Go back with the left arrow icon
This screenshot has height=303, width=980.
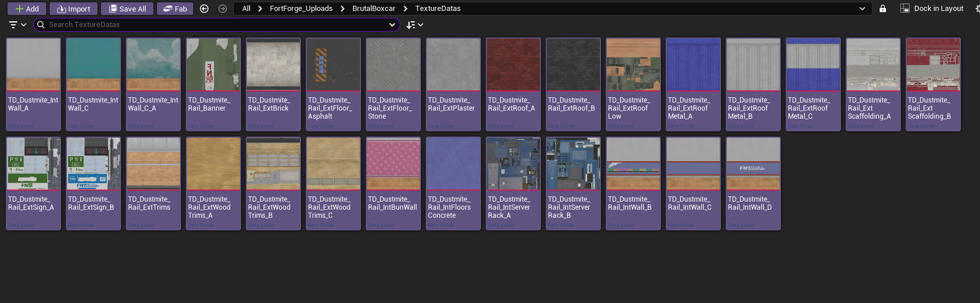(x=204, y=9)
